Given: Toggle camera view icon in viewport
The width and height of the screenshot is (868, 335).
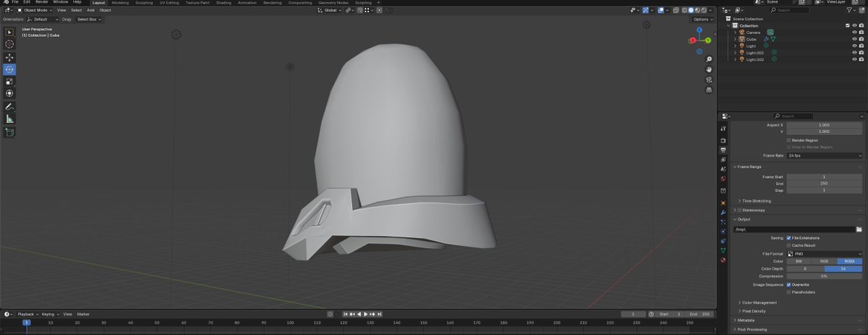Looking at the screenshot, I should (710, 80).
